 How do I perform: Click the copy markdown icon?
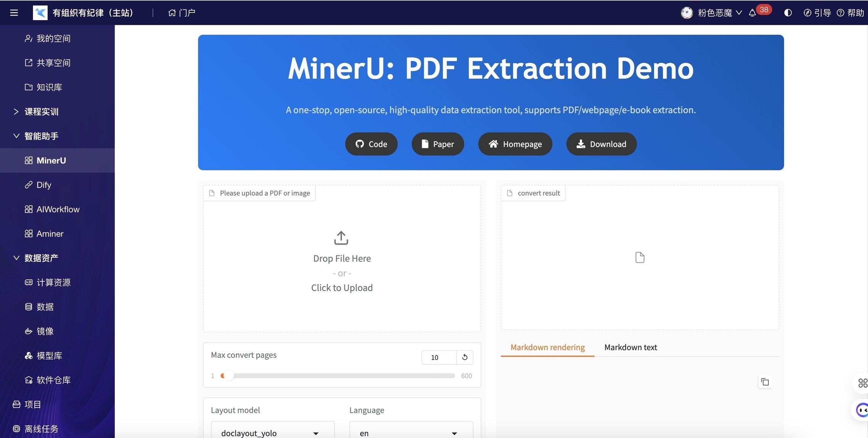click(x=765, y=382)
